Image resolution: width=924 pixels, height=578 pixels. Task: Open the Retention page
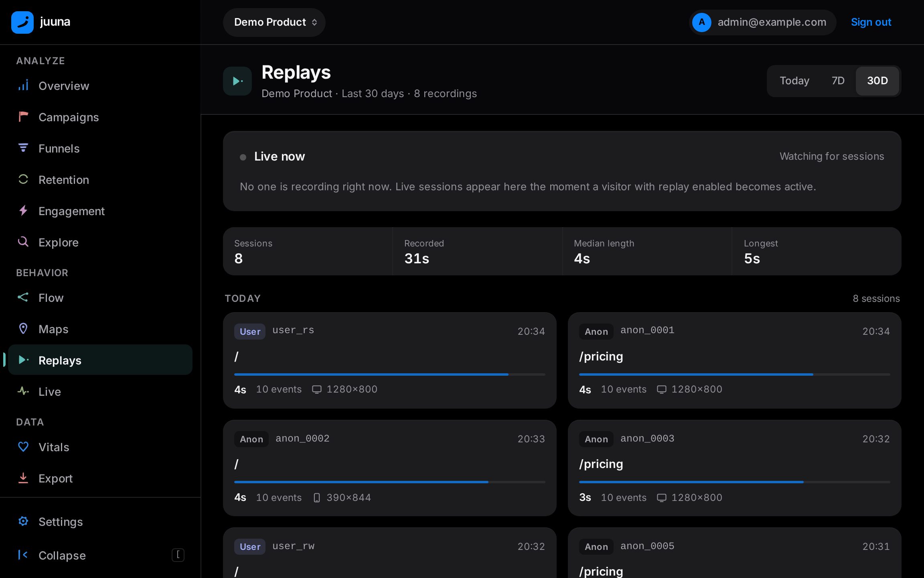[x=100, y=180]
